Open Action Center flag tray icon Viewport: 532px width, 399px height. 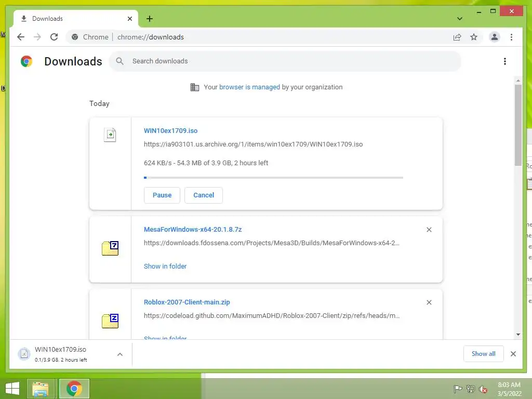click(x=458, y=389)
